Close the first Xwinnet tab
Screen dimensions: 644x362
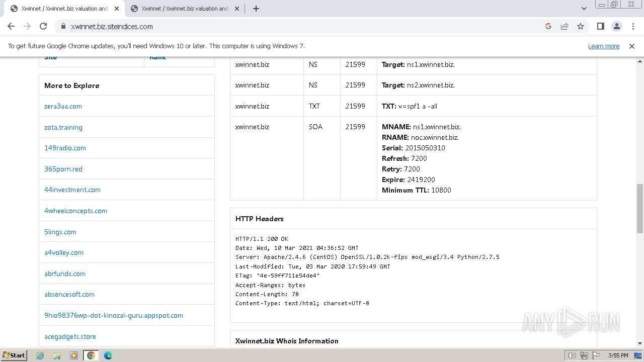coord(116,9)
